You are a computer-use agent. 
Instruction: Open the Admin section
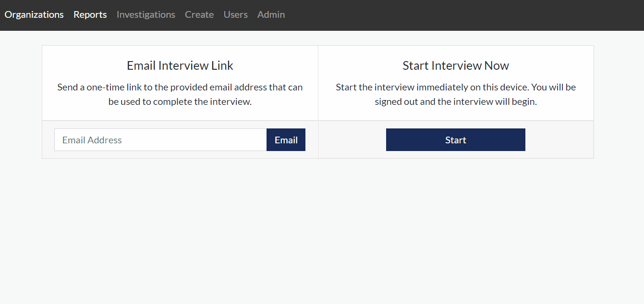point(271,14)
